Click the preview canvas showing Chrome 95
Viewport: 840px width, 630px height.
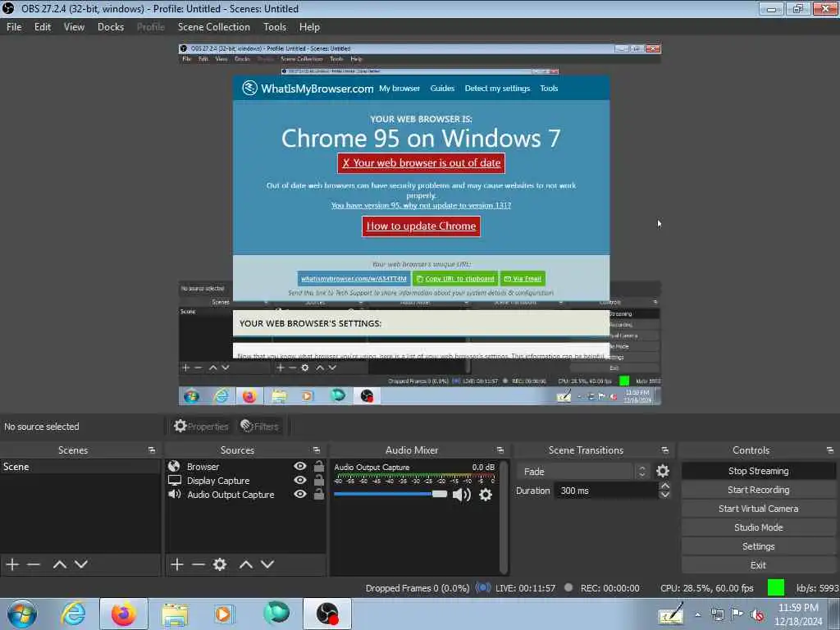pos(419,224)
